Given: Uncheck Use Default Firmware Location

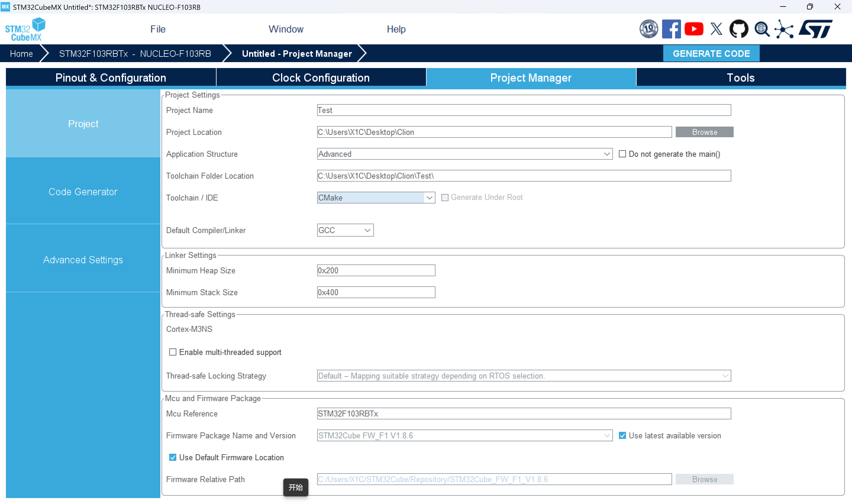Looking at the screenshot, I should (x=172, y=458).
